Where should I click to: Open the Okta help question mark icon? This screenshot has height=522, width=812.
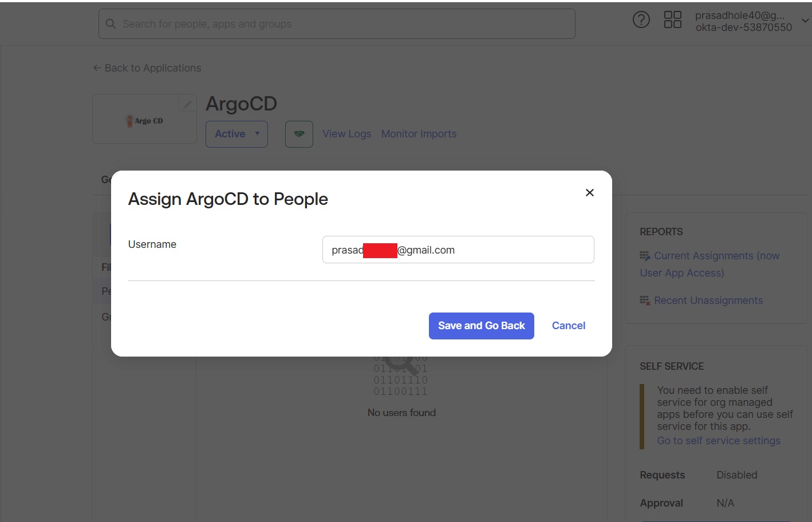click(x=641, y=19)
